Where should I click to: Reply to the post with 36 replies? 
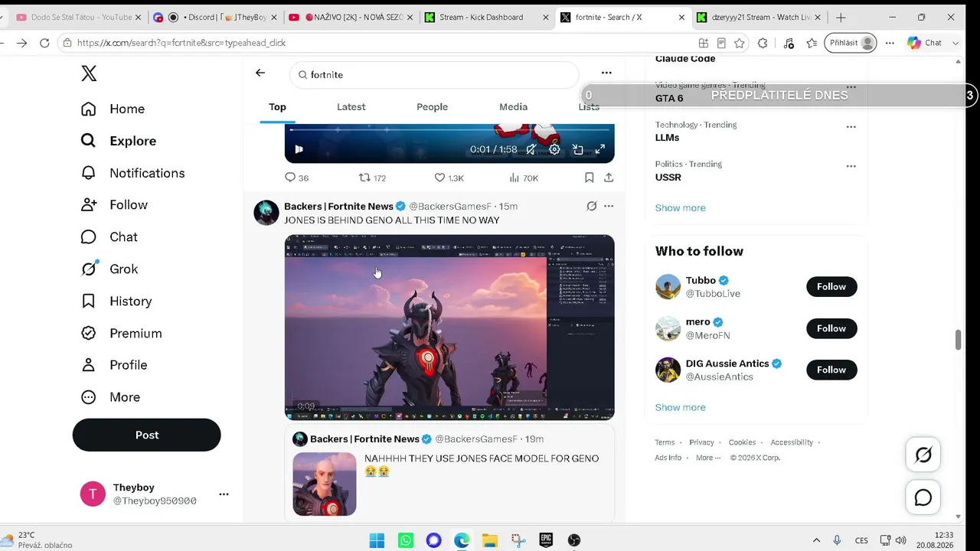(x=296, y=178)
